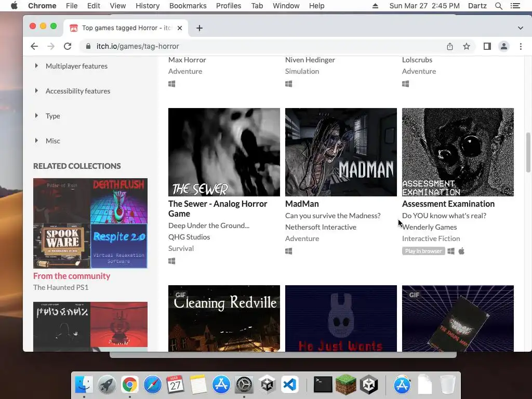Click the Windows icon under Lolscrubs
532x399 pixels.
[x=405, y=84]
